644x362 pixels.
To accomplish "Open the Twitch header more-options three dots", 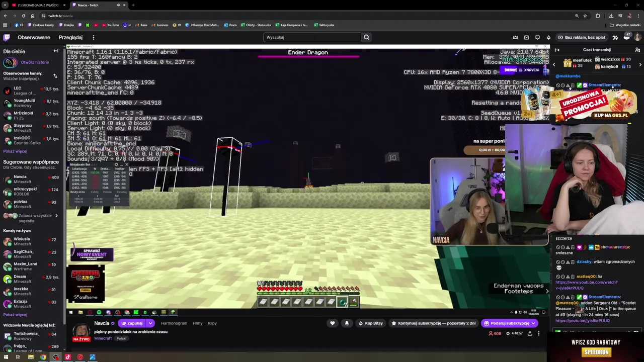I will pyautogui.click(x=93, y=37).
